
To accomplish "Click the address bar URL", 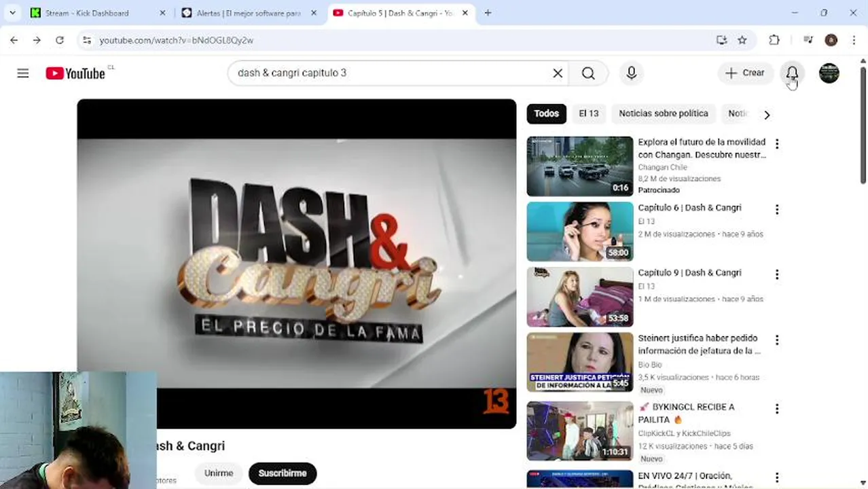I will pos(177,41).
